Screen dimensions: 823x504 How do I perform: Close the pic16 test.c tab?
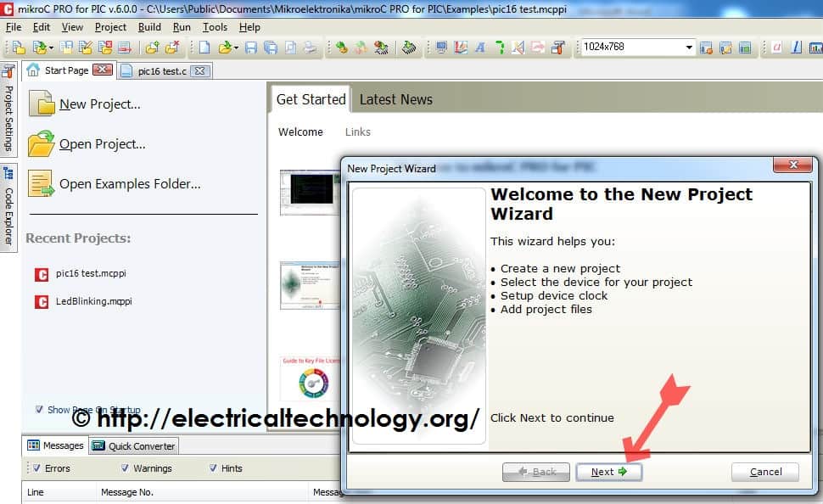[200, 71]
